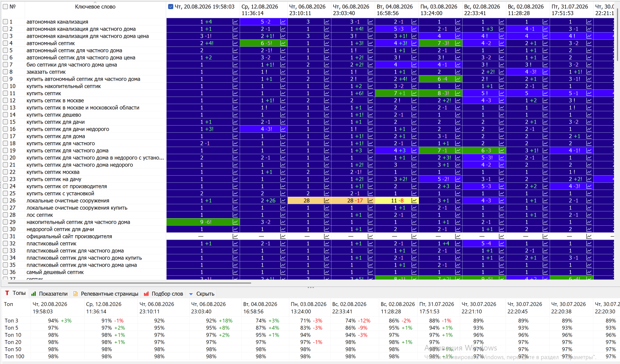Open chart icon for 'купить накопительный септик' in 31.07.2026 column

pos(589,86)
